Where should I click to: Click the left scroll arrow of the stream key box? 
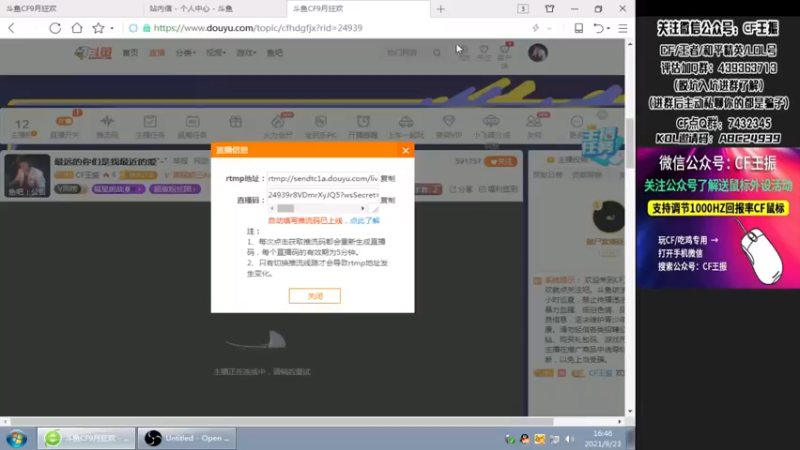[272, 208]
